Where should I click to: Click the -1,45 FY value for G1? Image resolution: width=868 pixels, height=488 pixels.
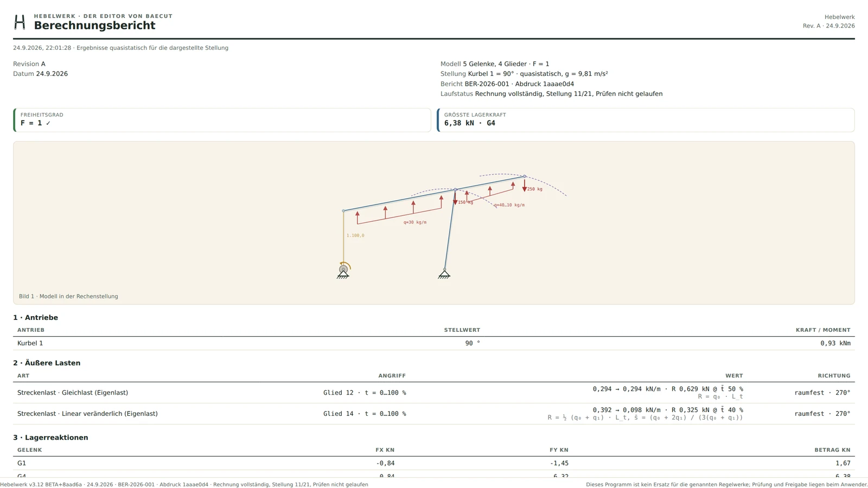tap(559, 463)
